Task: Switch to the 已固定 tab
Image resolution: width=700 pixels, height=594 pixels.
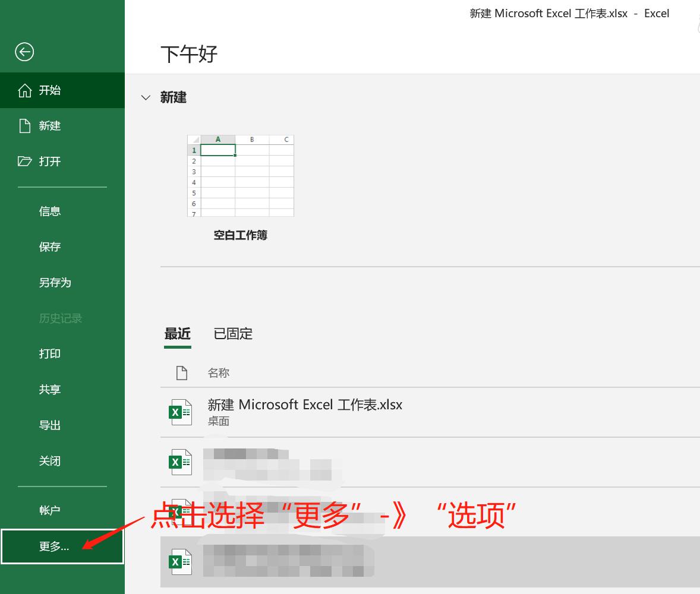Action: 232,333
